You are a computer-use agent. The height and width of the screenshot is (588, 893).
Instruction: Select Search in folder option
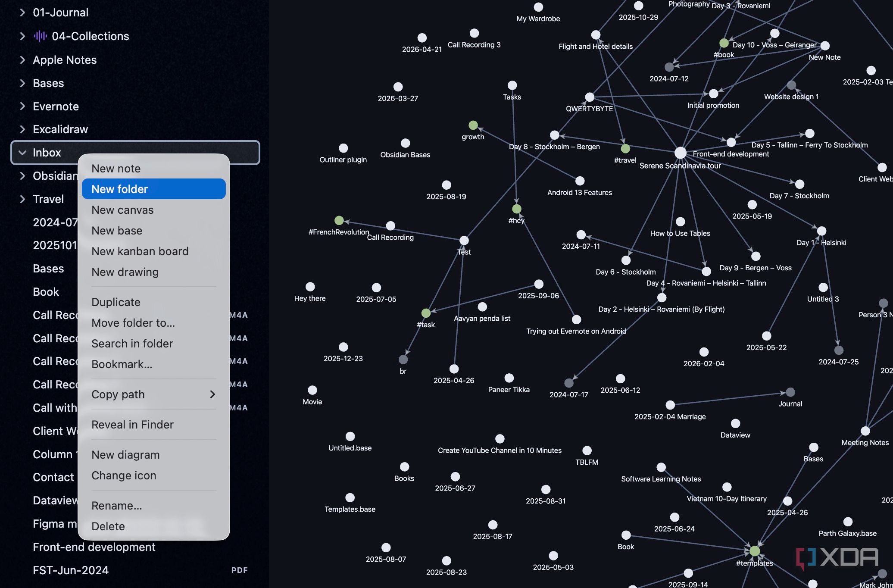pos(154,344)
